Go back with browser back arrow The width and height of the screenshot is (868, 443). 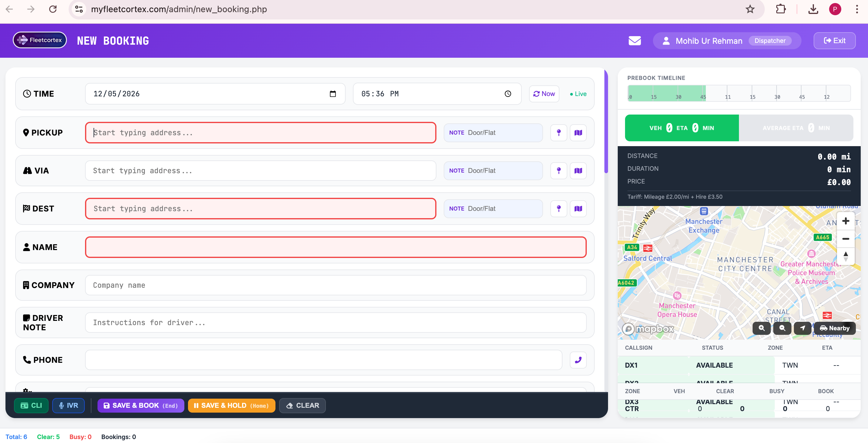coord(9,9)
